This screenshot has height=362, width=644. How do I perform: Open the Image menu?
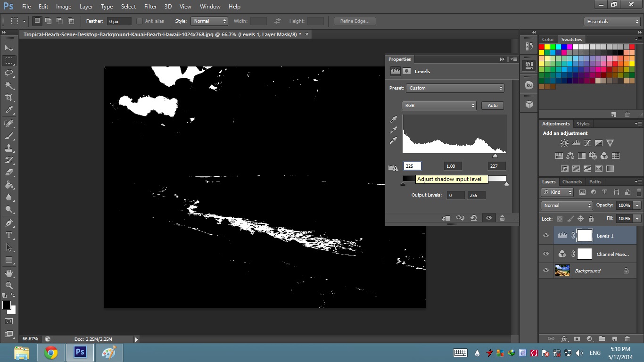[64, 7]
